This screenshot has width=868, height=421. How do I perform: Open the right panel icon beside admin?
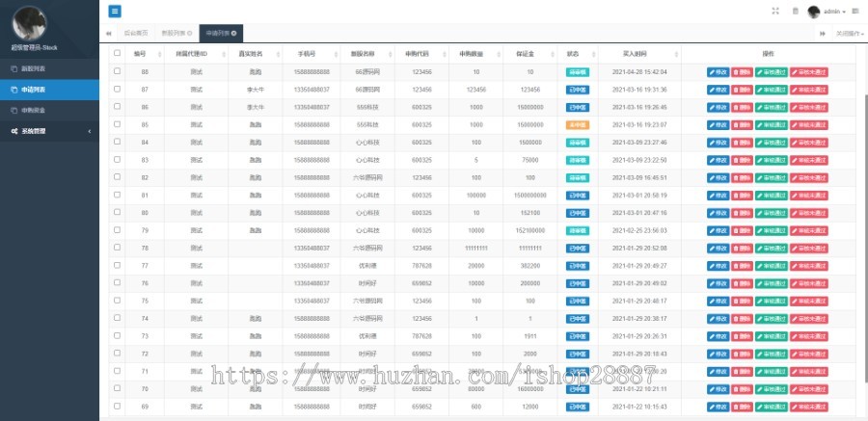(x=855, y=11)
